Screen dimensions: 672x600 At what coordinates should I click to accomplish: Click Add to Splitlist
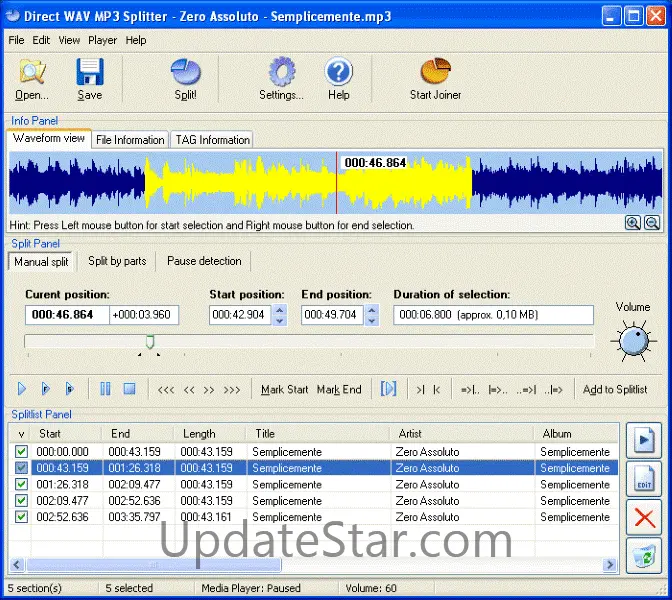(x=615, y=390)
